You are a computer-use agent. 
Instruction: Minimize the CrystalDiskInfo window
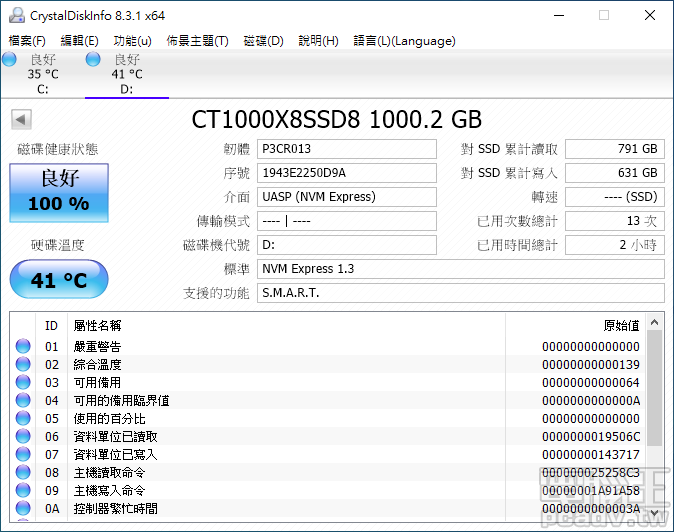[x=559, y=15]
